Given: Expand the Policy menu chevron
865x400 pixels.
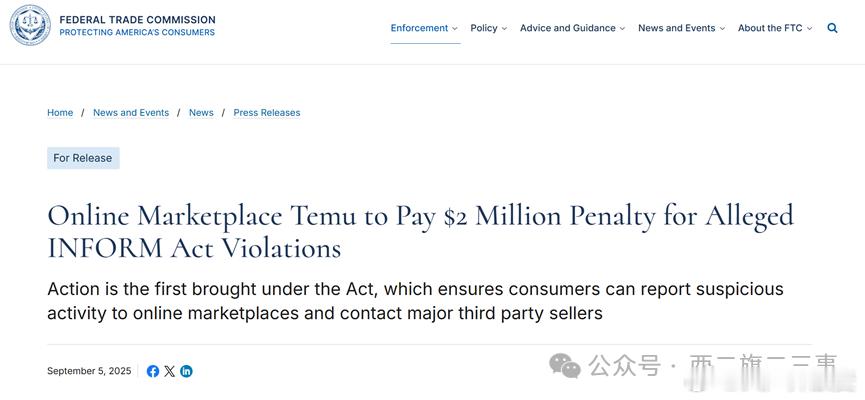Looking at the screenshot, I should coord(504,29).
